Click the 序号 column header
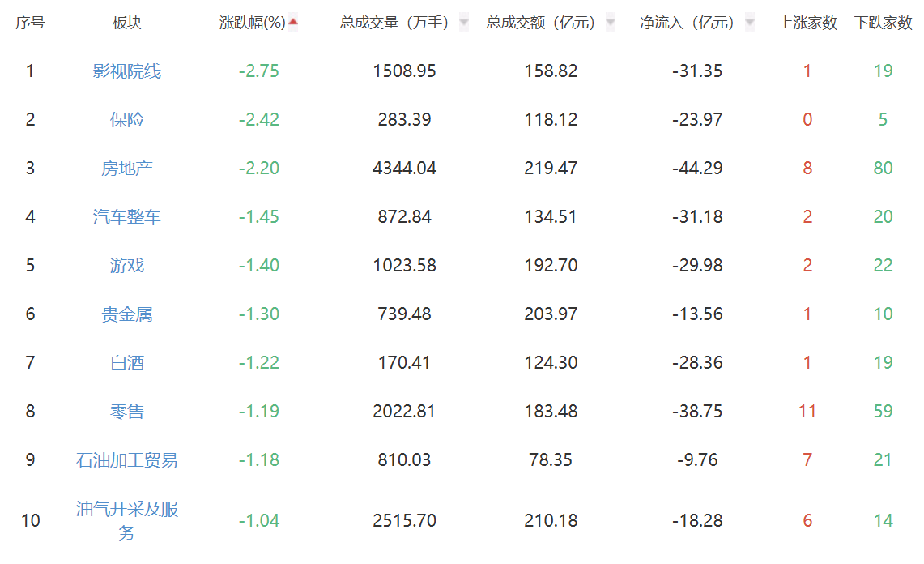This screenshot has width=924, height=564. pos(30,23)
